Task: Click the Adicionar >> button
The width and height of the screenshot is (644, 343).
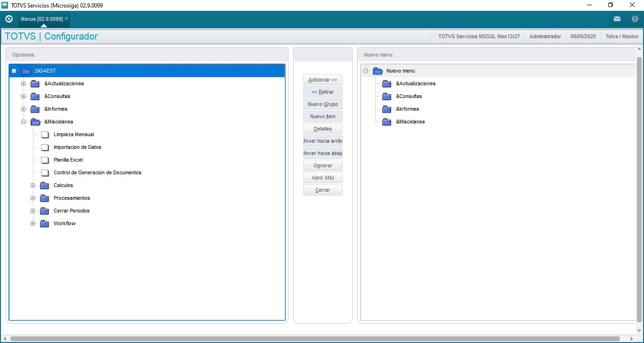Action: point(323,80)
